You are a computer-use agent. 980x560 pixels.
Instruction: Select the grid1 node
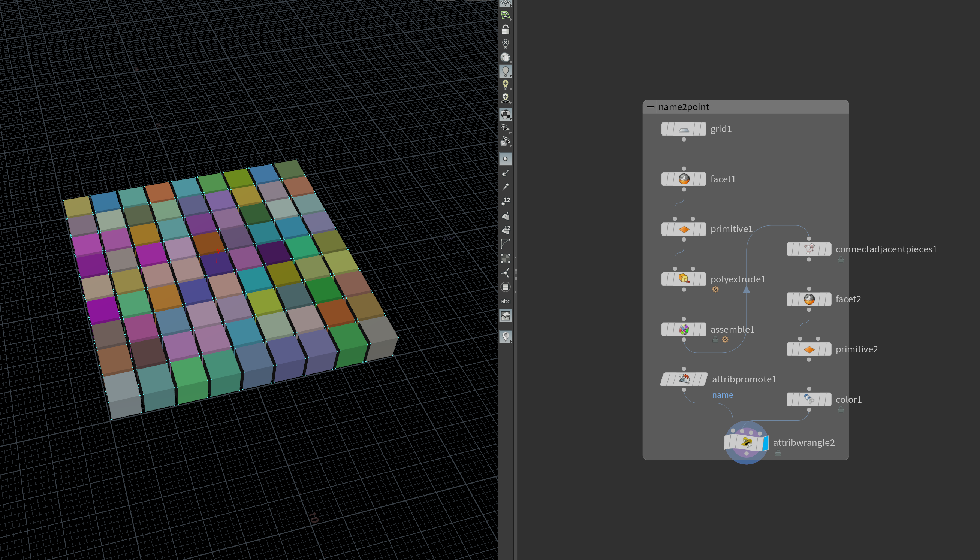tap(683, 129)
